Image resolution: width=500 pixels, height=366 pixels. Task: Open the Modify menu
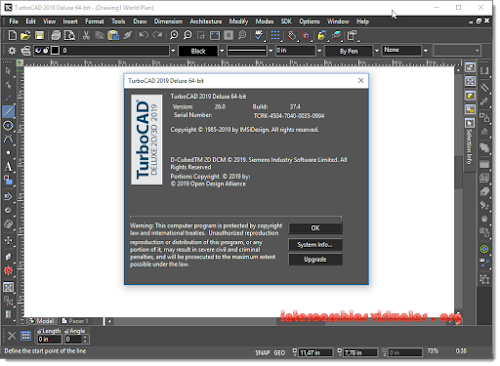(x=238, y=21)
